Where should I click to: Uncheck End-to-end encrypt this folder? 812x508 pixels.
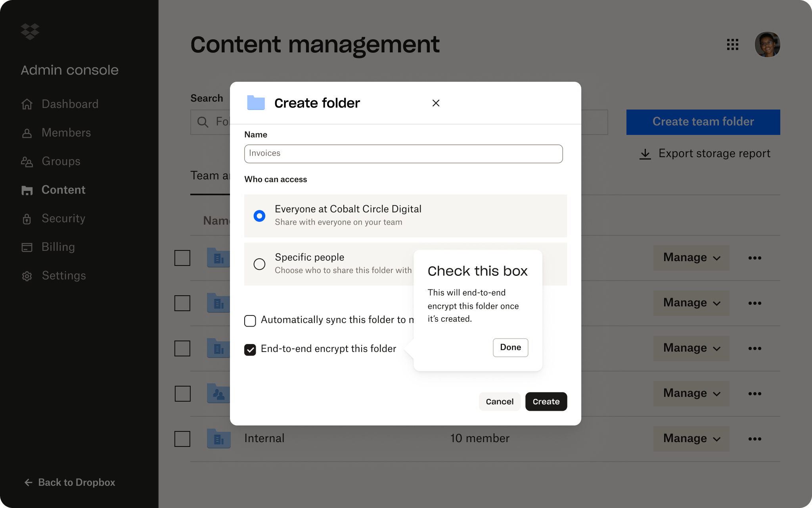click(x=250, y=350)
